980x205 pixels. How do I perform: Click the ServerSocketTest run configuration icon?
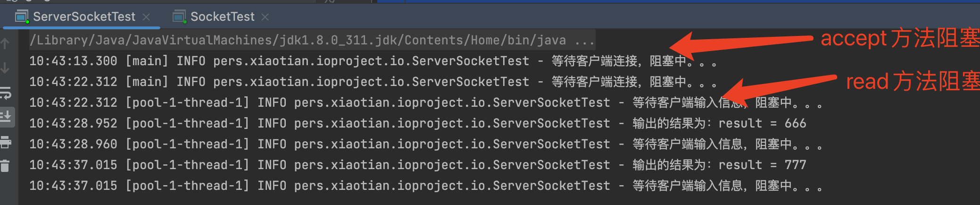[22, 17]
